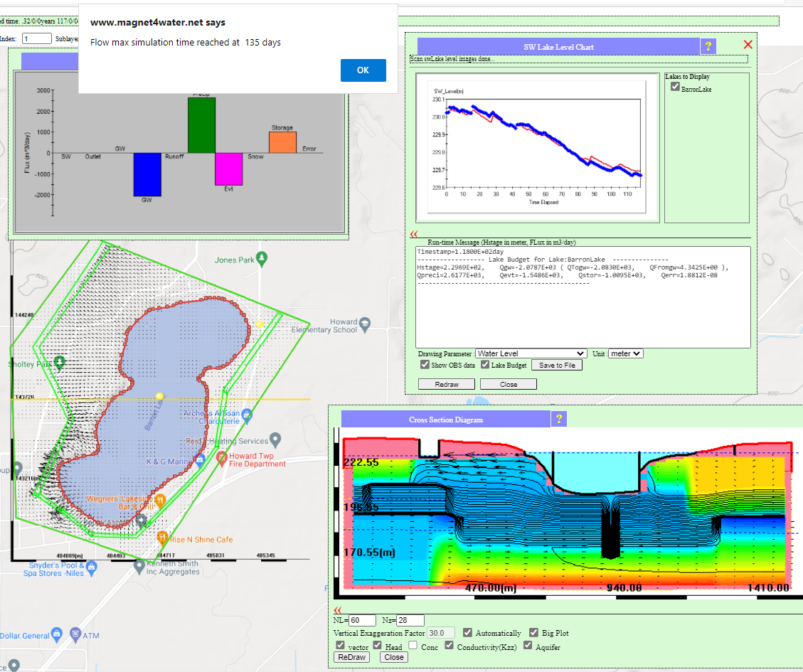Click ReDraw in the cross section panel
803x672 pixels.
pos(352,657)
